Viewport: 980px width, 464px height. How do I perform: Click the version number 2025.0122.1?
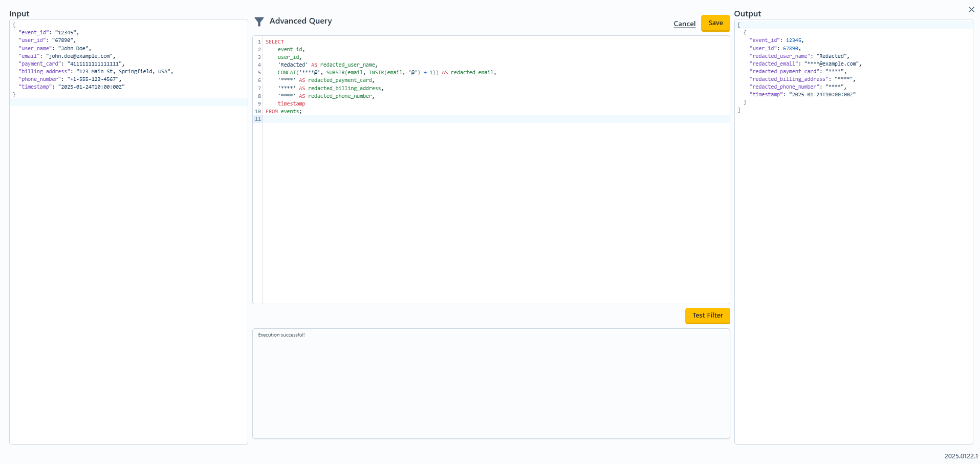click(x=961, y=456)
